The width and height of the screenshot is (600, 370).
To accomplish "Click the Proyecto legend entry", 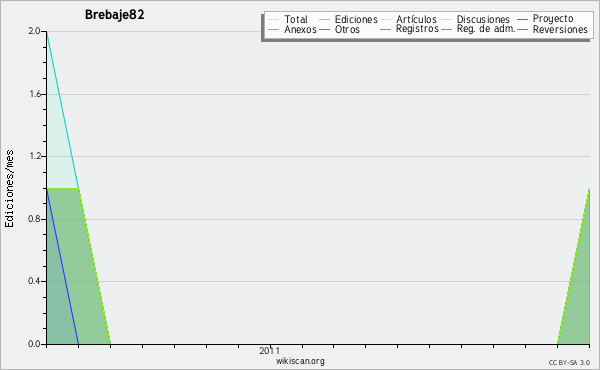I will pos(545,19).
